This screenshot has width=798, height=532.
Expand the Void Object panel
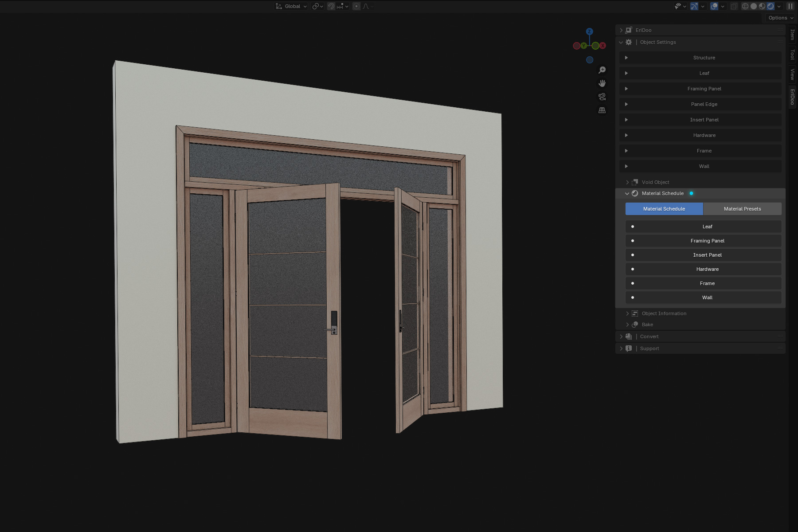point(655,182)
